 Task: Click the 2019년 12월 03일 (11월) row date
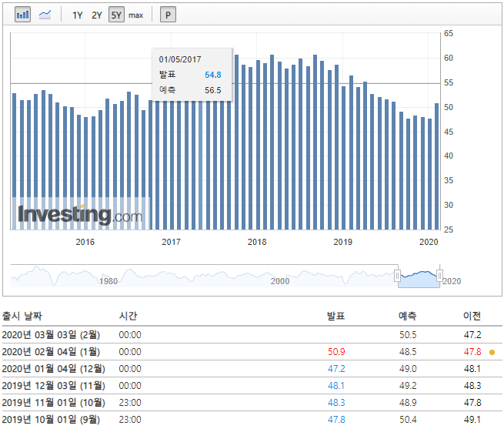pyautogui.click(x=53, y=386)
